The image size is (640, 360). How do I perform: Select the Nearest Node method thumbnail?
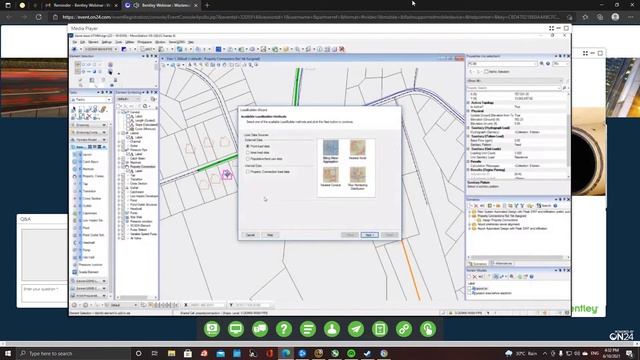358,149
